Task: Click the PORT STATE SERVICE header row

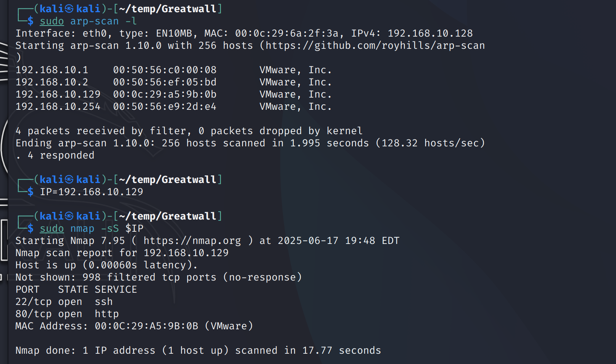Action: coord(76,290)
